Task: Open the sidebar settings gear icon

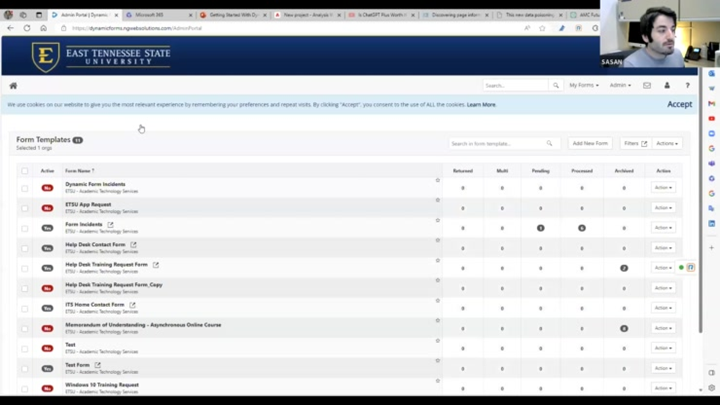Action: pos(711,388)
